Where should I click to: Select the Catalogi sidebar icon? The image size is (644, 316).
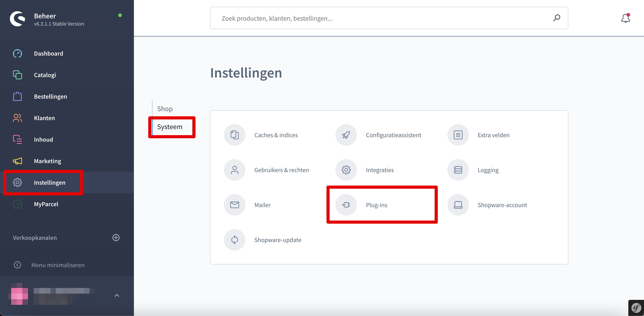pyautogui.click(x=17, y=75)
